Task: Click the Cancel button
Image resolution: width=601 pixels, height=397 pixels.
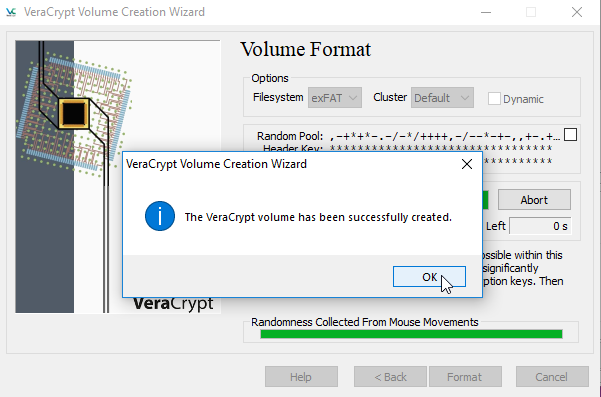Action: tap(552, 377)
